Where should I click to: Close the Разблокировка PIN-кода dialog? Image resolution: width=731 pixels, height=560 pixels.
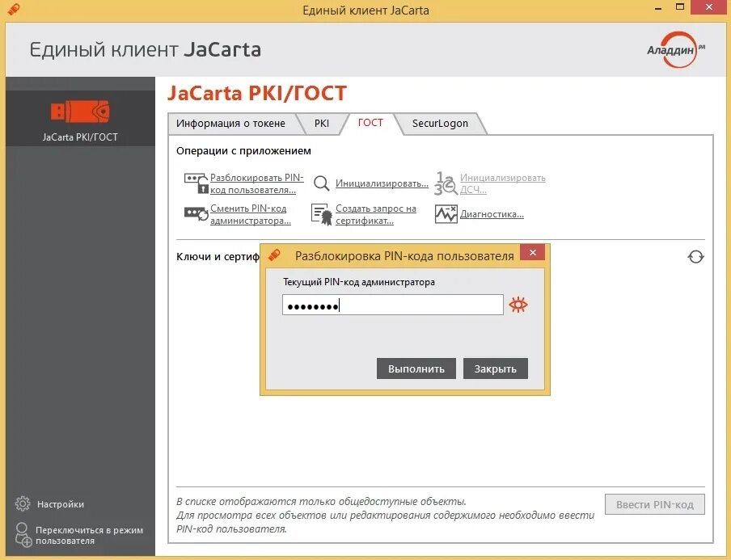tap(532, 252)
